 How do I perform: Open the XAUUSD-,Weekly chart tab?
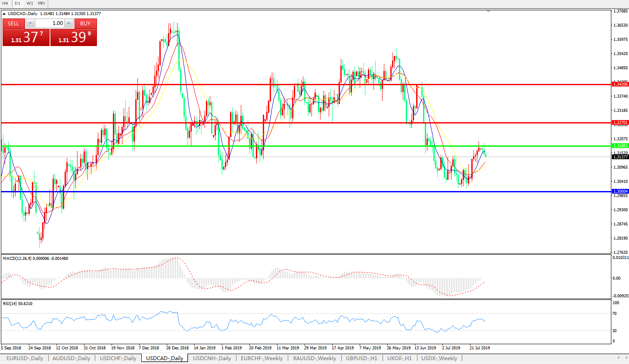click(314, 358)
